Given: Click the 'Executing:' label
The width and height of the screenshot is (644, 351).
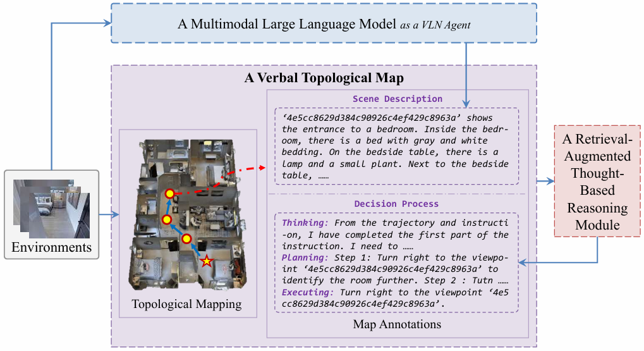Looking at the screenshot, I should coord(308,292).
